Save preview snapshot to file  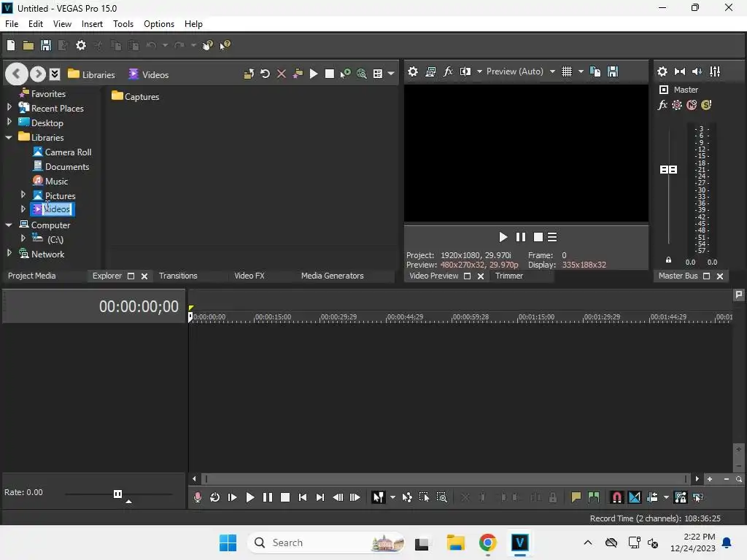pyautogui.click(x=613, y=71)
